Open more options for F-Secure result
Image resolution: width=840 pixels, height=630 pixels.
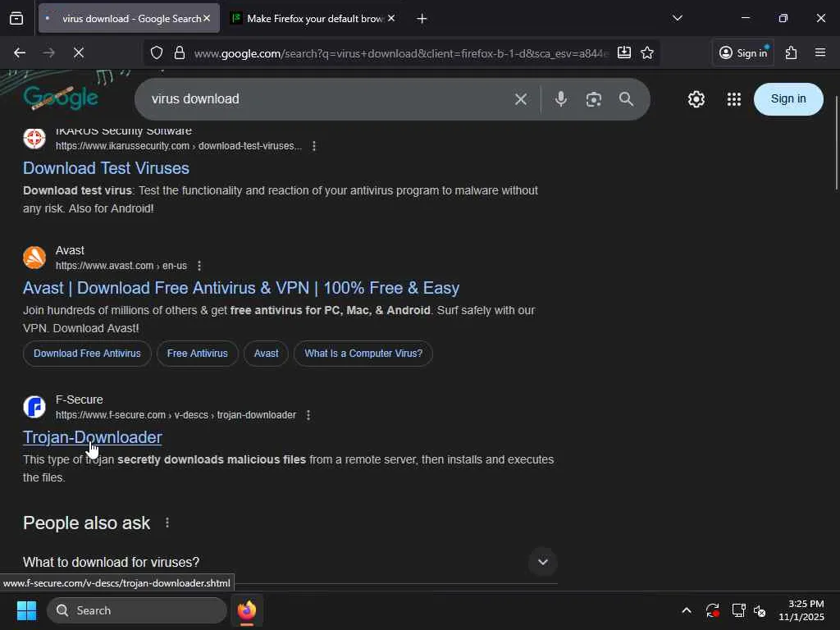(308, 415)
